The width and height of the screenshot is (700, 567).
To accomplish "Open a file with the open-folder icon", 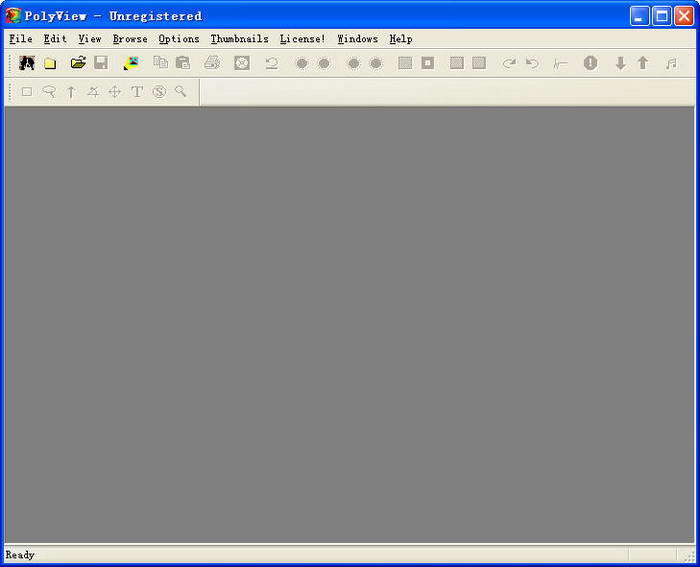I will point(78,63).
